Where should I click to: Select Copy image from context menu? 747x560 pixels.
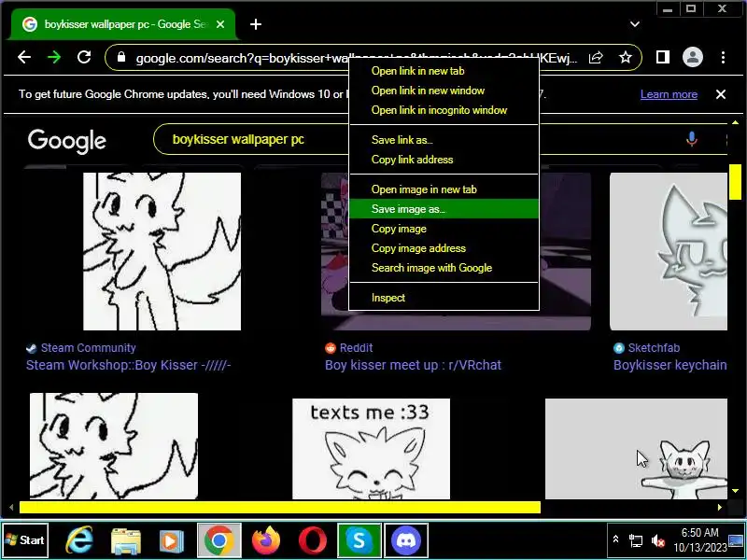[x=444, y=229]
